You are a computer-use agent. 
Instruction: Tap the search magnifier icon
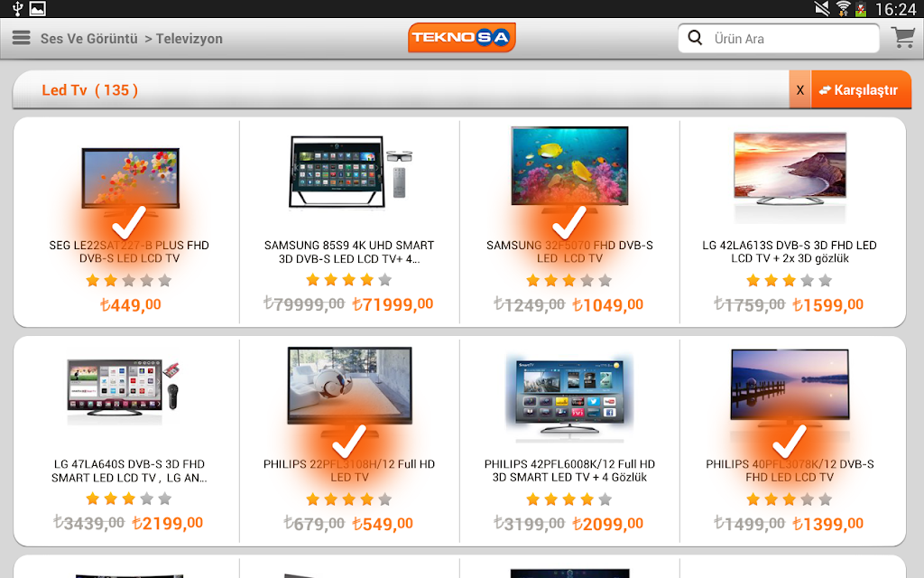(695, 38)
